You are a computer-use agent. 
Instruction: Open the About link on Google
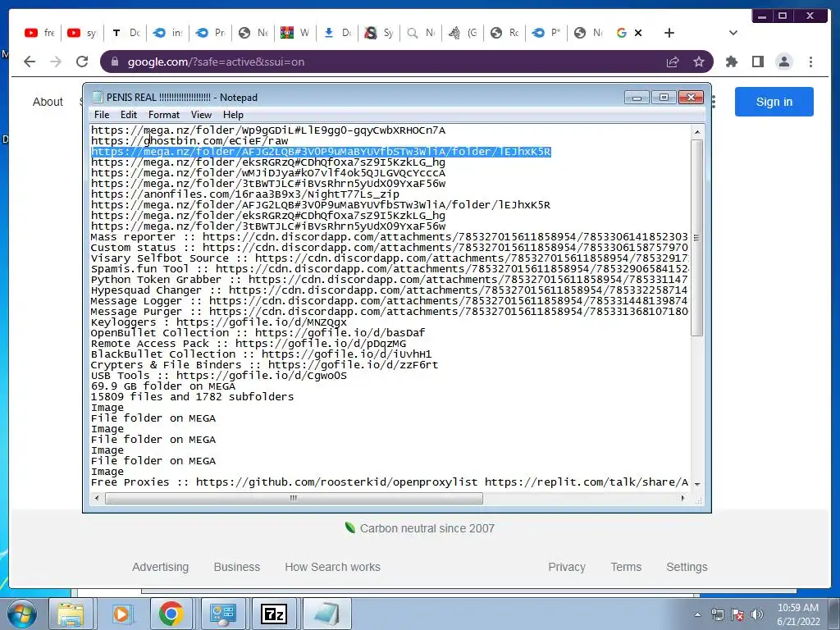[x=48, y=102]
